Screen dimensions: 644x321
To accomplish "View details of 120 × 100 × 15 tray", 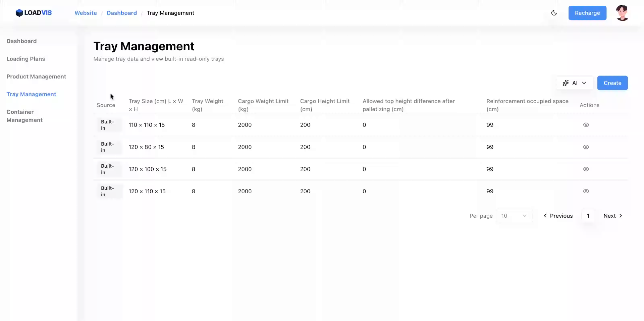I will (x=586, y=169).
